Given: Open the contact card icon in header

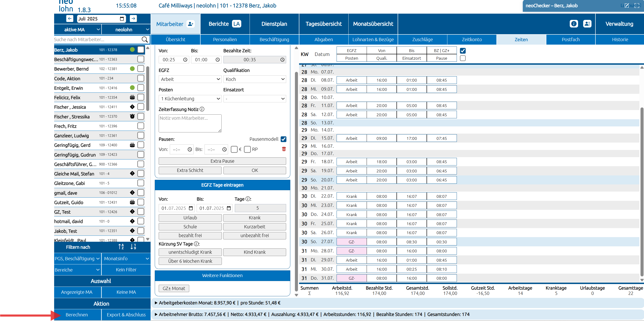Looking at the screenshot, I should coord(587,24).
